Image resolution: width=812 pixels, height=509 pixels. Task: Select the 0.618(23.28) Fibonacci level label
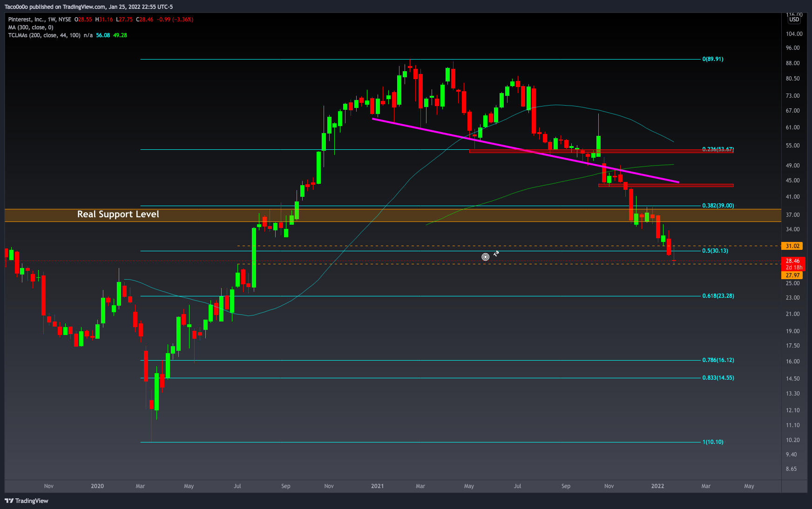(718, 296)
